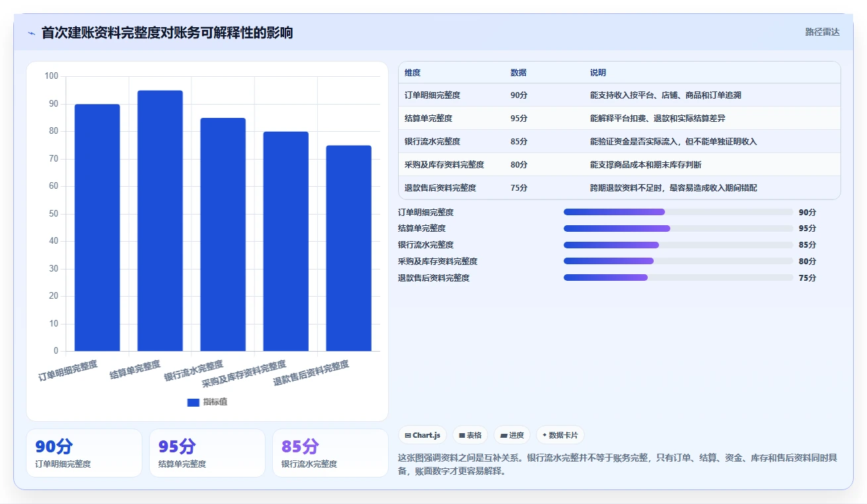Click the 退款售后资料完整度 chart bar
Screen dimensions: 867x504
tap(348, 248)
